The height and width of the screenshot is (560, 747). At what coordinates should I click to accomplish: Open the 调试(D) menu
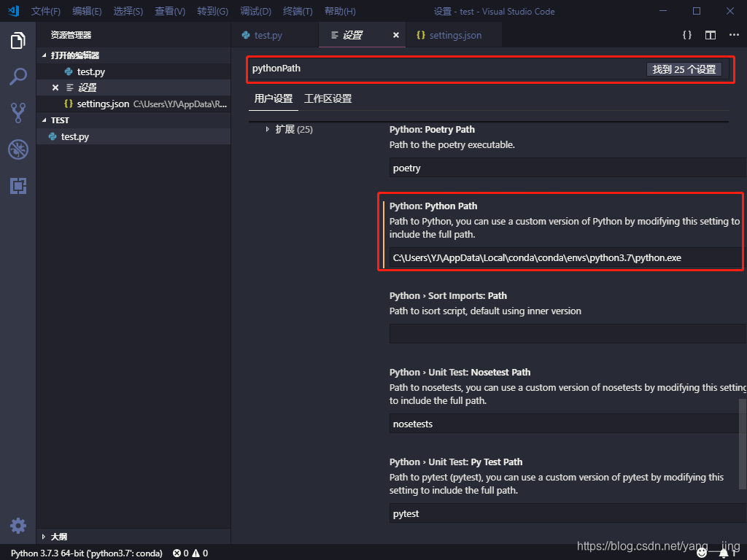pyautogui.click(x=256, y=12)
